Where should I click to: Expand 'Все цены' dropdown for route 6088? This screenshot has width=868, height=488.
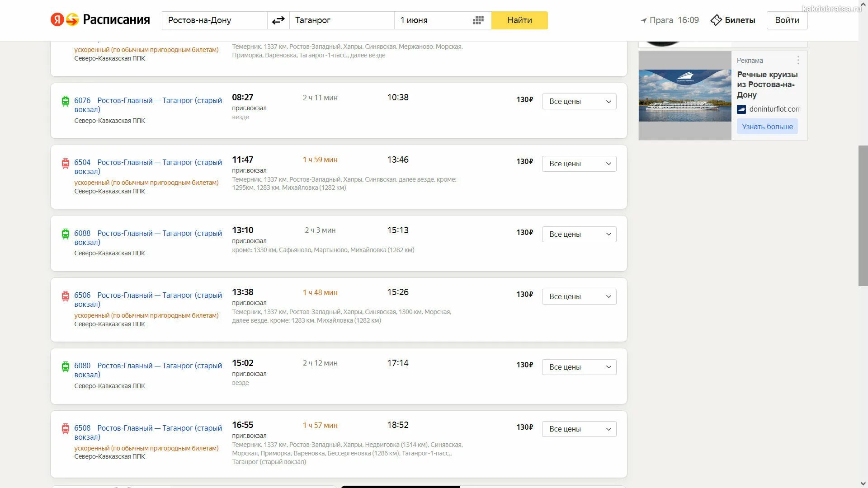click(x=579, y=234)
